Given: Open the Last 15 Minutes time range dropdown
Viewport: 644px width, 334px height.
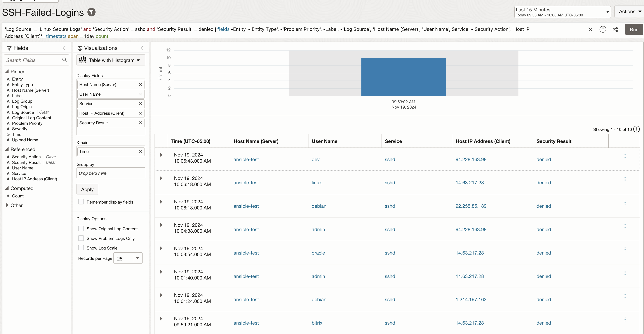Looking at the screenshot, I should (x=562, y=12).
